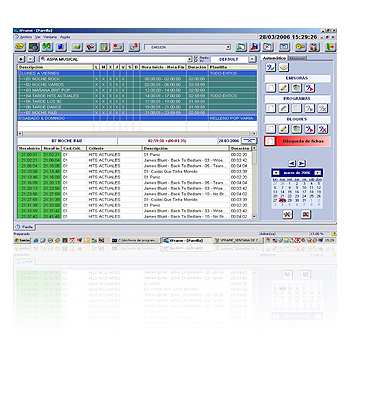Delete the selected bloque icon

pyautogui.click(x=322, y=129)
